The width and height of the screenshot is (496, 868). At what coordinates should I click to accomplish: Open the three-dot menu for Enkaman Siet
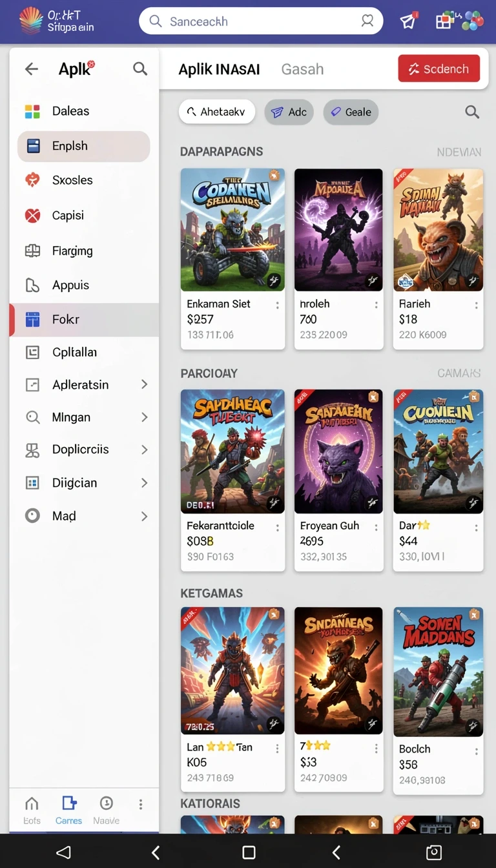tap(278, 305)
